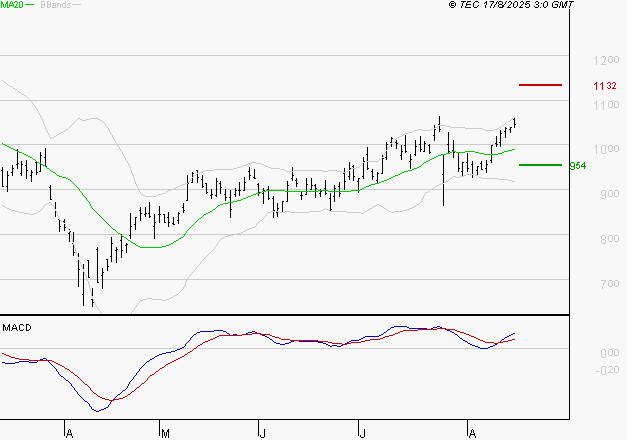Click the 1132 resistance price label
Viewport: 627px width, 440px height.
click(604, 87)
